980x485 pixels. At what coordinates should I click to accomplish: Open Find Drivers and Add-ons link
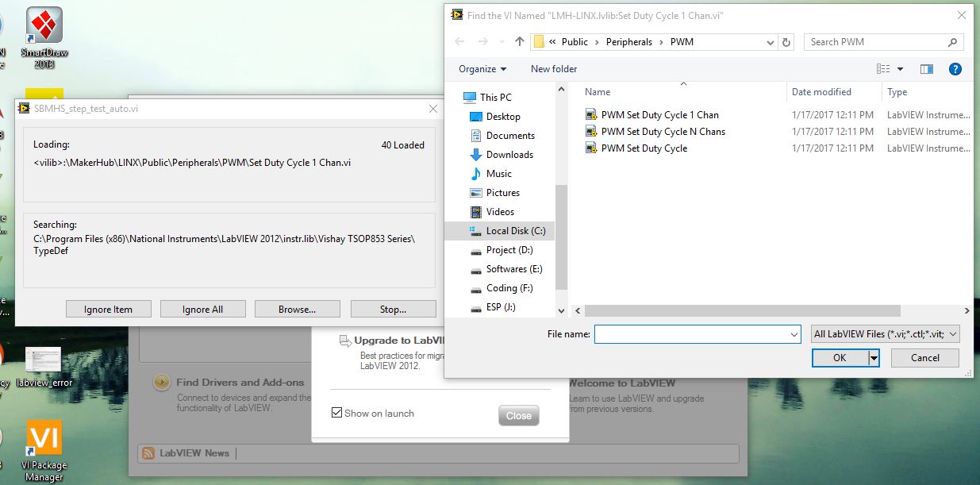pyautogui.click(x=240, y=382)
